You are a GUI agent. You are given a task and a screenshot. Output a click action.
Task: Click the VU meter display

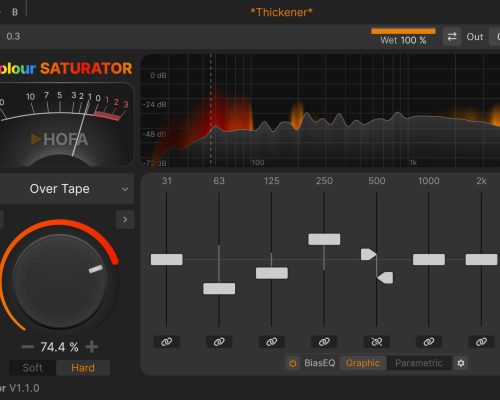pos(66,125)
